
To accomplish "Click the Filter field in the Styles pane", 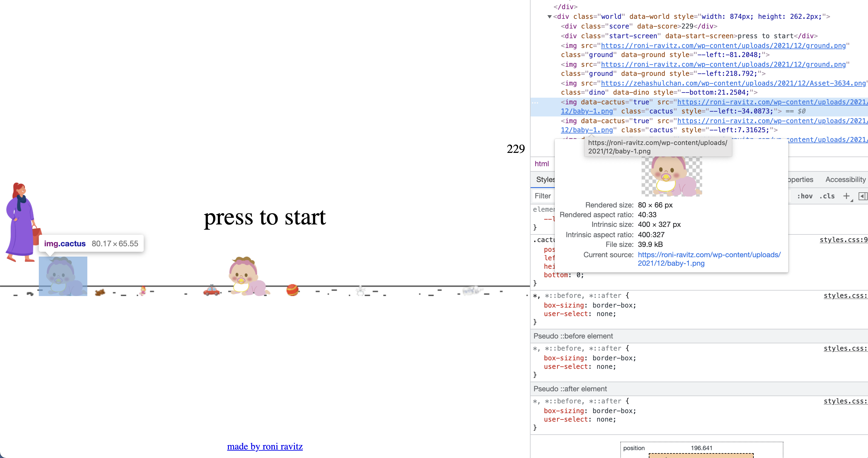I will point(543,196).
